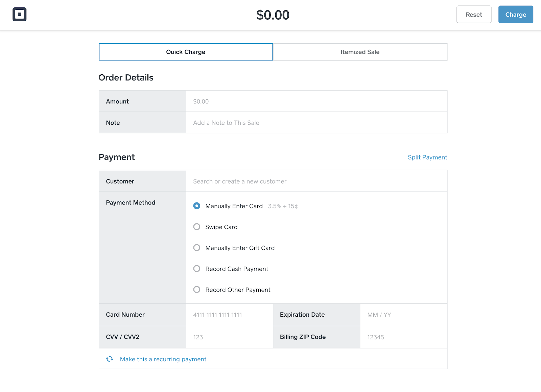Open the Itemized Sale tab
The height and width of the screenshot is (392, 541).
360,52
